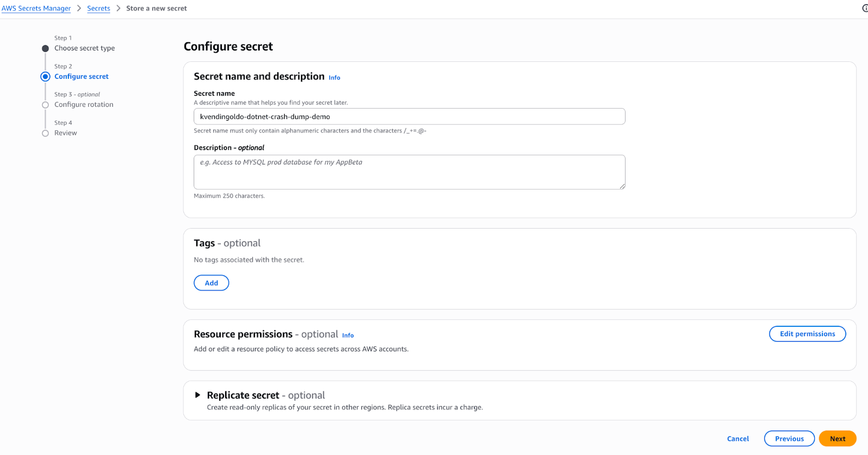The width and height of the screenshot is (868, 455).
Task: Click the Cancel button
Action: point(738,439)
